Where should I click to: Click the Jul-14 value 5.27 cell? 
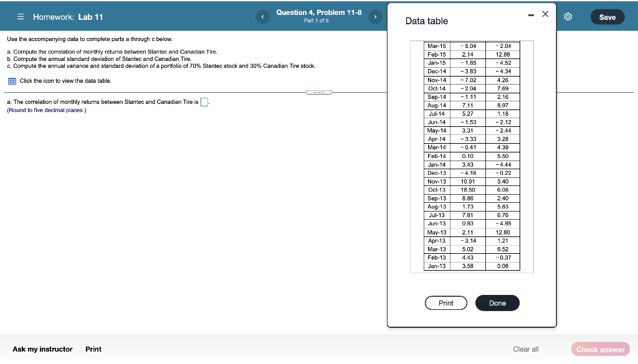[x=467, y=114]
